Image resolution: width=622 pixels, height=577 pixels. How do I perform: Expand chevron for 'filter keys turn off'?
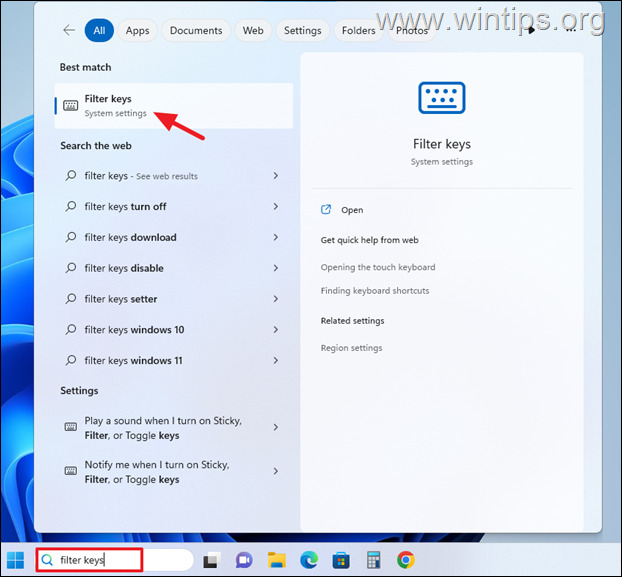[276, 207]
